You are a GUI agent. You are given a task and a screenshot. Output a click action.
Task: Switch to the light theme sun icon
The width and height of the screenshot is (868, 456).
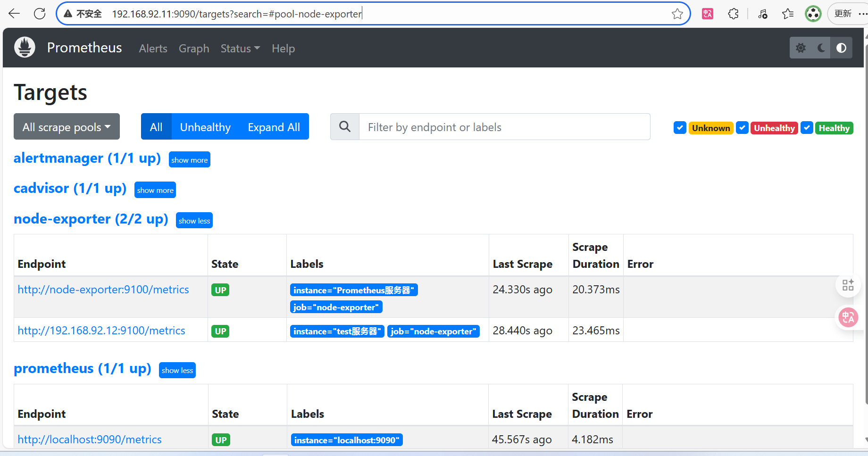click(801, 48)
